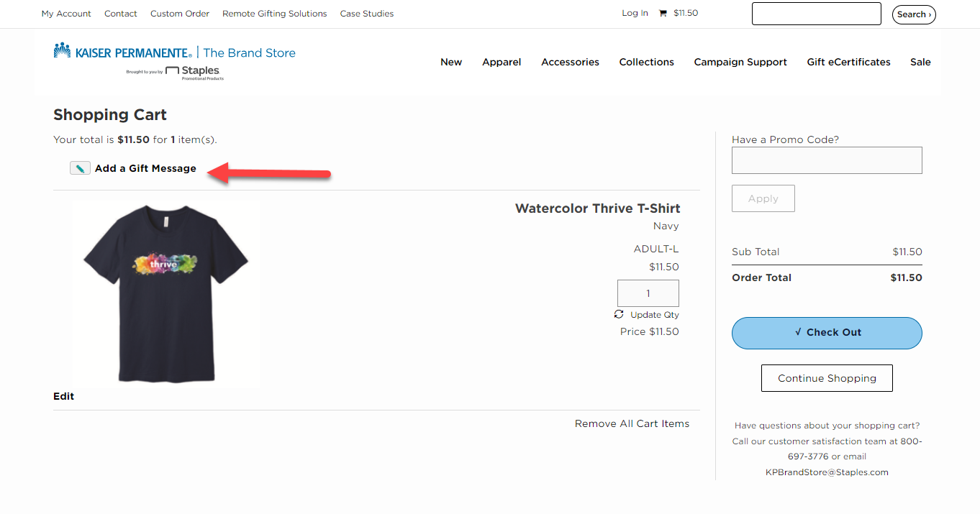Click the Update Qty refresh icon
The image size is (980, 514).
coord(619,315)
